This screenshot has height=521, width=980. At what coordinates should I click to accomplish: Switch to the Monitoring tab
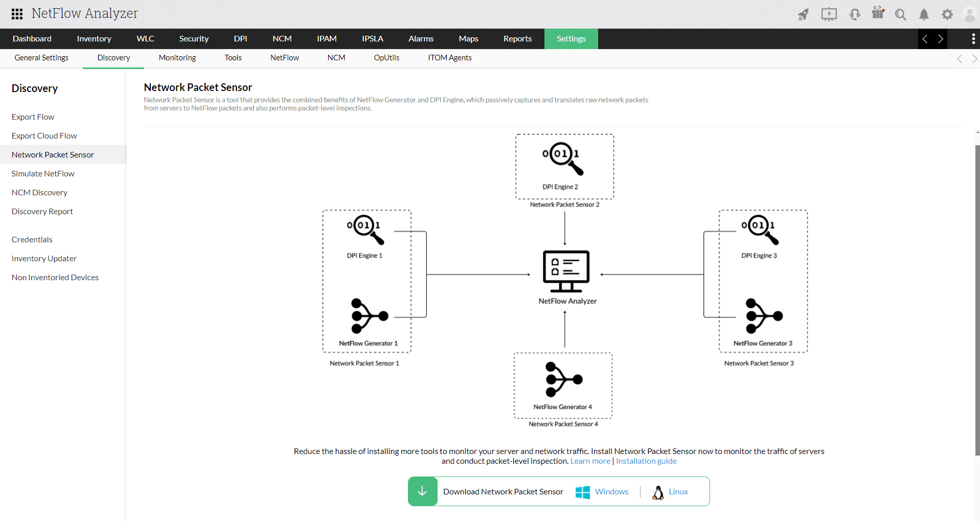(x=177, y=58)
